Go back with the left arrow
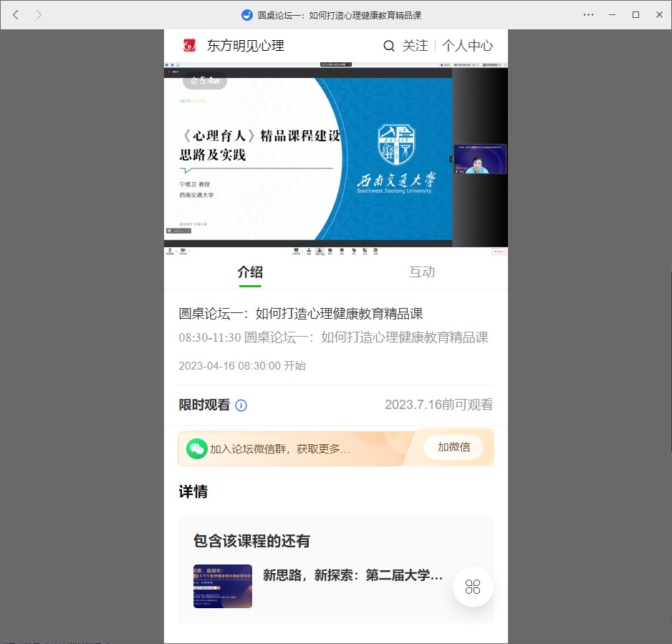The width and height of the screenshot is (672, 644). click(16, 15)
